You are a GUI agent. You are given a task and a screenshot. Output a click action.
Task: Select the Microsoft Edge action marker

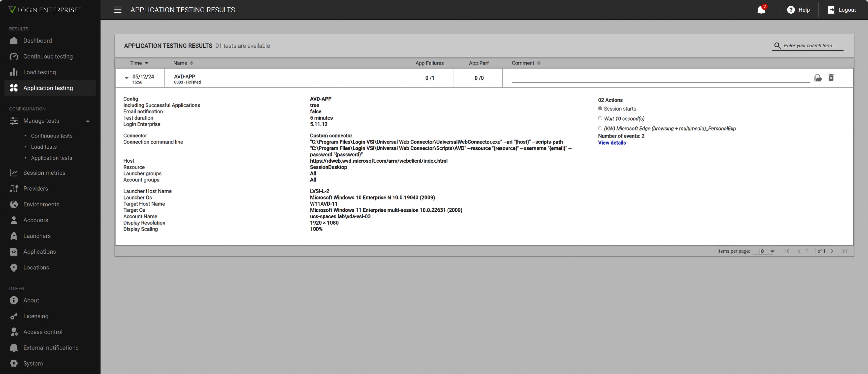(x=600, y=128)
